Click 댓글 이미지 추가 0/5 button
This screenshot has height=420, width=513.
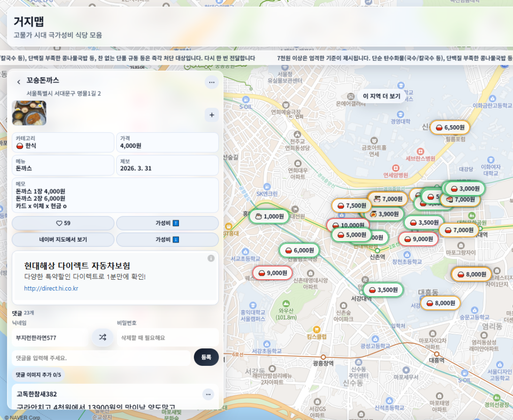38,374
